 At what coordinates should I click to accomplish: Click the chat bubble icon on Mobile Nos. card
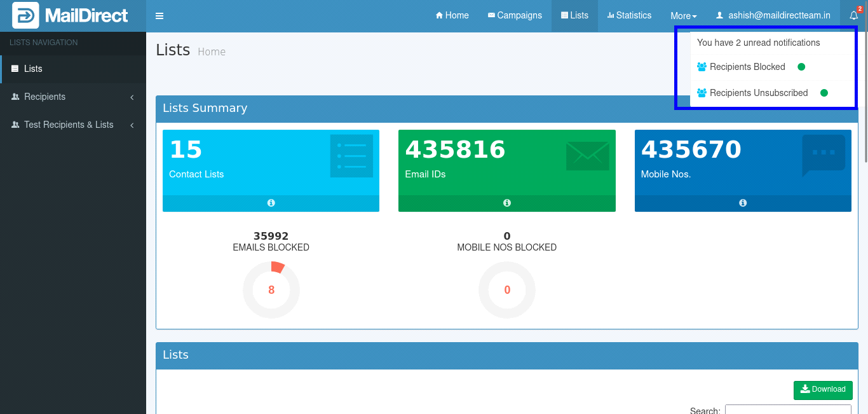coord(823,155)
